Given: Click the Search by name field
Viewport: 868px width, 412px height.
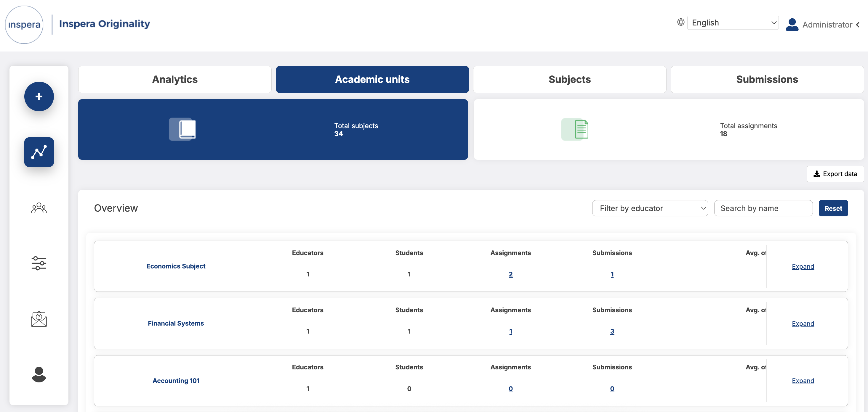Looking at the screenshot, I should pos(763,208).
